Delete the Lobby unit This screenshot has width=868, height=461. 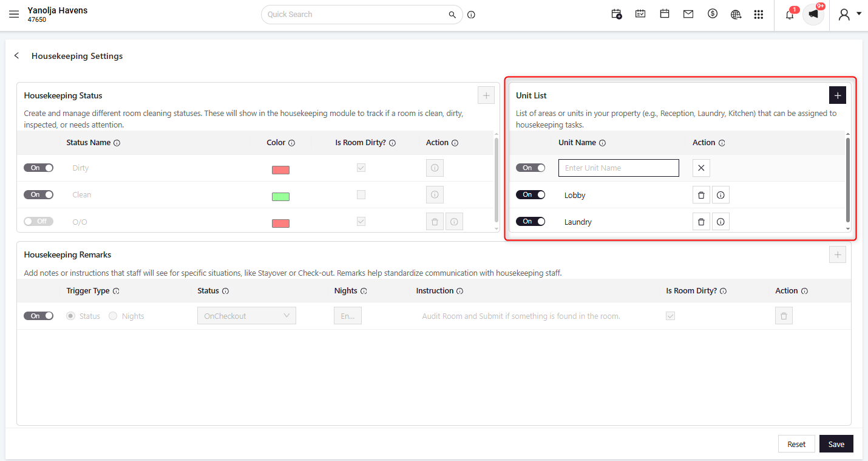701,195
